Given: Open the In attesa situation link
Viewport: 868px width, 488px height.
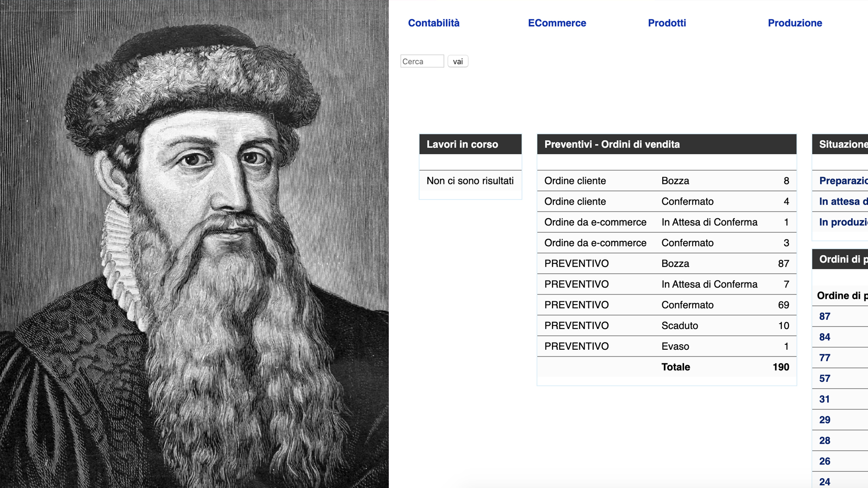Looking at the screenshot, I should [843, 202].
